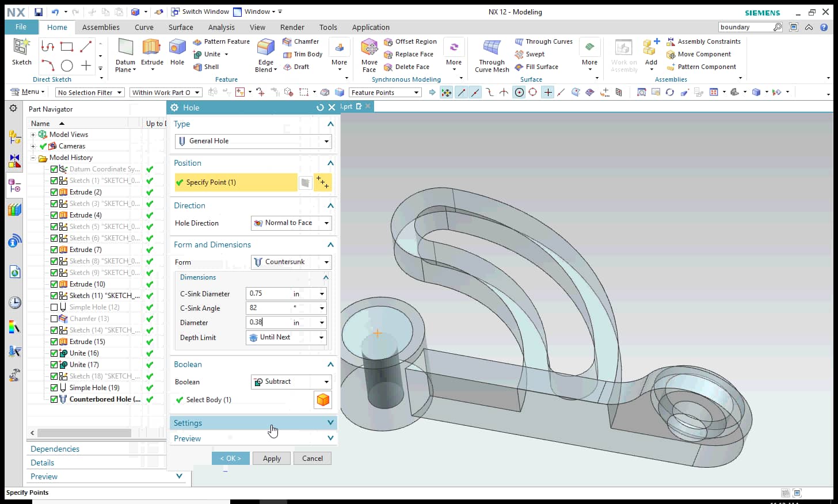The image size is (838, 504).
Task: Enable the Simple Hole (12) checkbox
Action: [x=54, y=307]
